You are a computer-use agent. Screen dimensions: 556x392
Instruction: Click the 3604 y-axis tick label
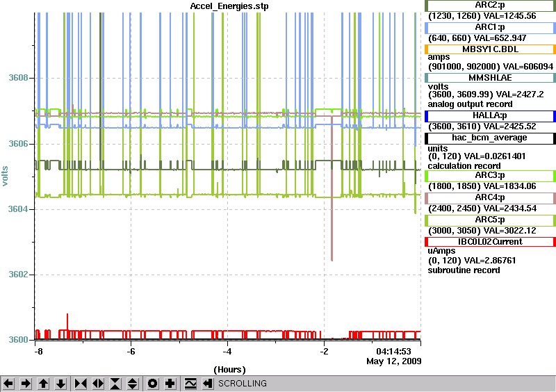[19, 209]
